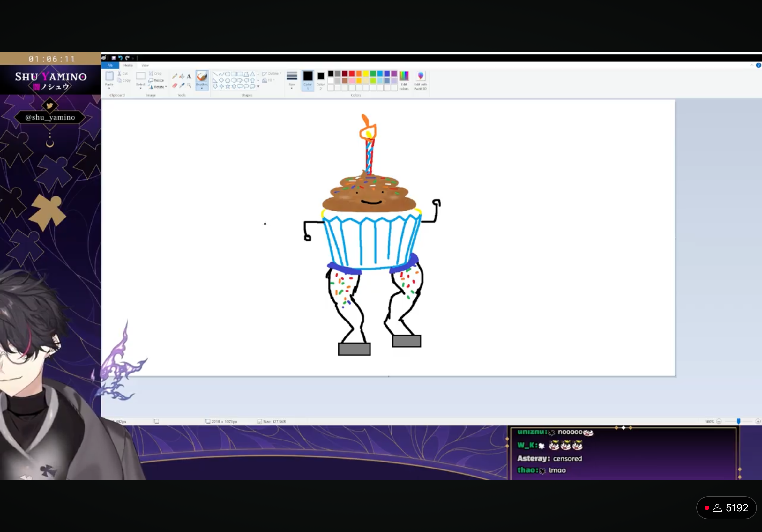The height and width of the screenshot is (532, 762).
Task: Switch to the View tab
Action: click(x=145, y=65)
